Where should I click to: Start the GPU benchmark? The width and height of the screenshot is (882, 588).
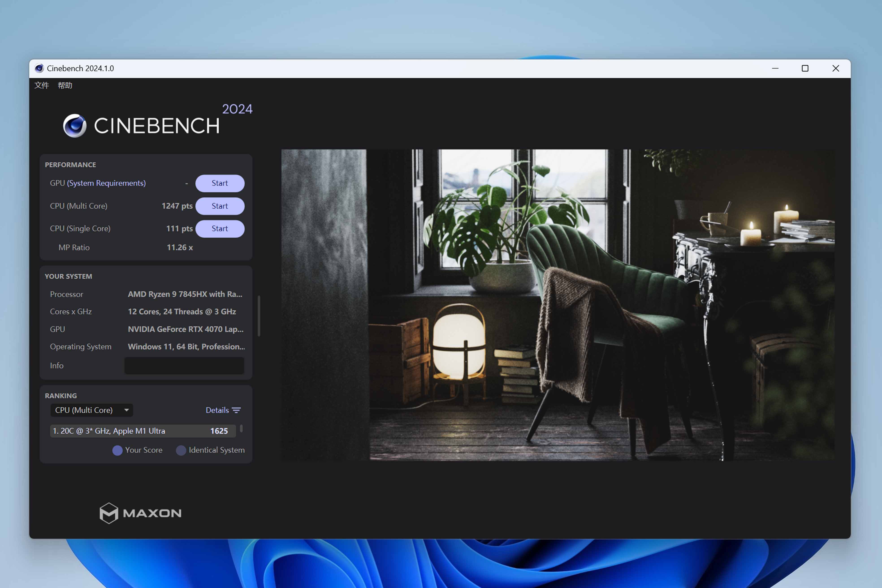click(220, 183)
